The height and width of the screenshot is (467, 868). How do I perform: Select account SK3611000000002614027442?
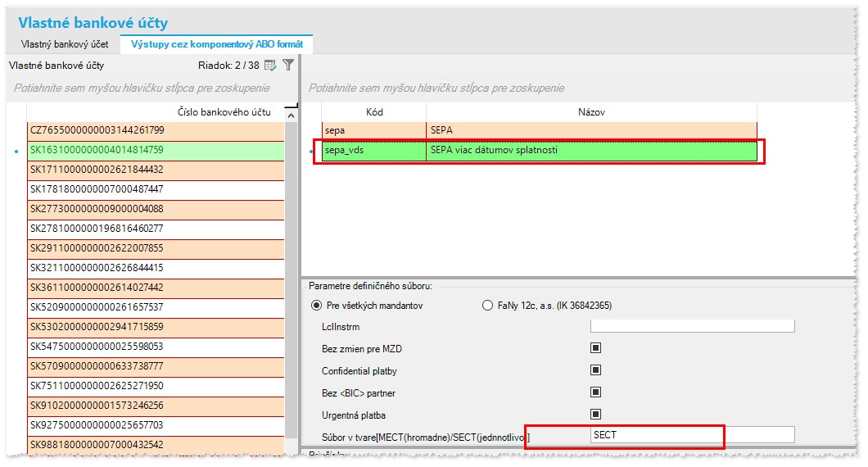tap(156, 288)
